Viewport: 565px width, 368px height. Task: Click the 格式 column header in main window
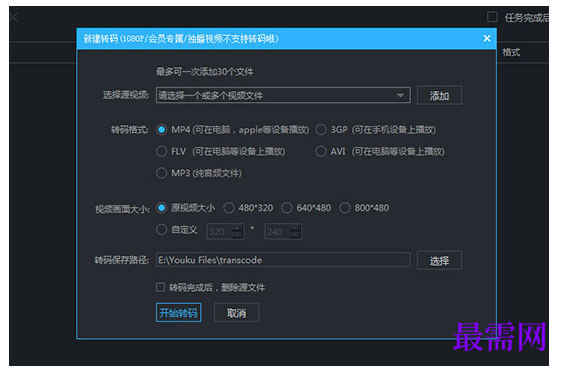[x=511, y=52]
